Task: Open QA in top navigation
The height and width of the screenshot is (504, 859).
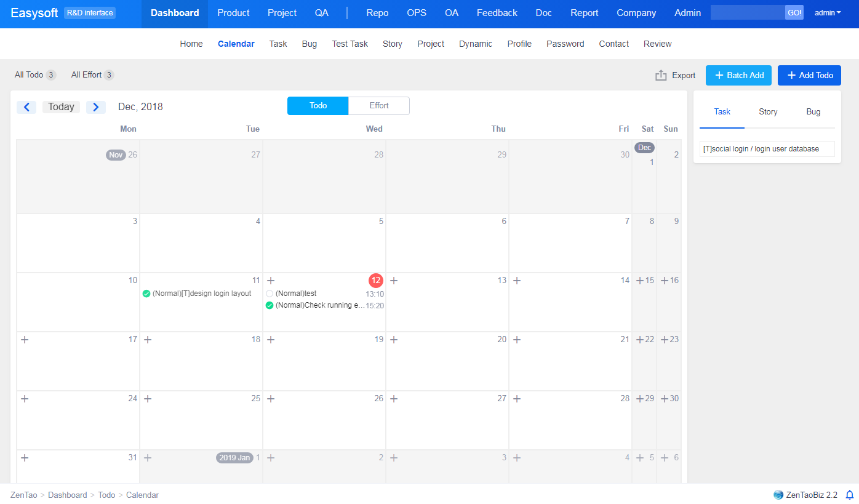Action: [322, 13]
